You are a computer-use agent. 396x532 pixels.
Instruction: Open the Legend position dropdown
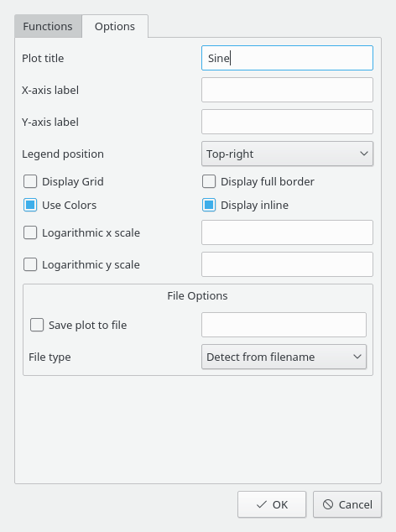click(288, 154)
